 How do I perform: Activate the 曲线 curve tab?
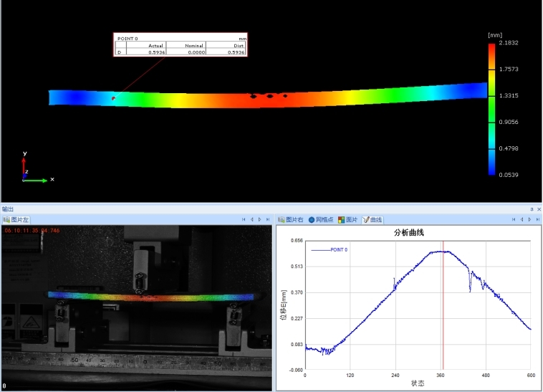coord(373,219)
